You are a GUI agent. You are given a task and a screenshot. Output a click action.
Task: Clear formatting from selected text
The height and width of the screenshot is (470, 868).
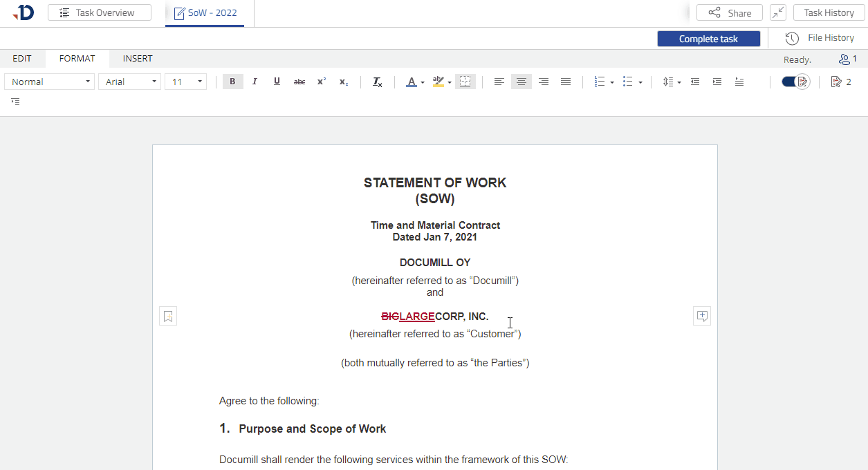coord(377,82)
